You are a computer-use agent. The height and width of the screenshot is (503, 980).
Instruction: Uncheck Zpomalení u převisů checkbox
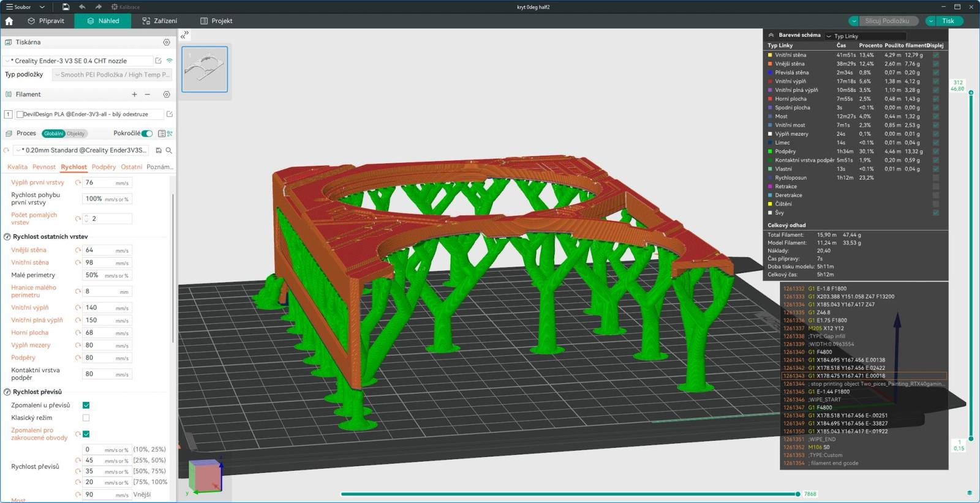(86, 405)
